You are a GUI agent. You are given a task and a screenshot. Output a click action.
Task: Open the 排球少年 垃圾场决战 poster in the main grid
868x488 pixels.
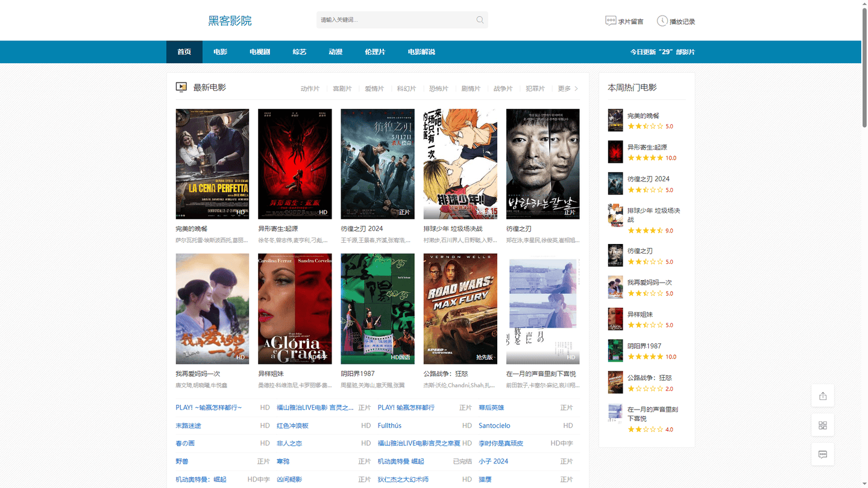tap(461, 164)
